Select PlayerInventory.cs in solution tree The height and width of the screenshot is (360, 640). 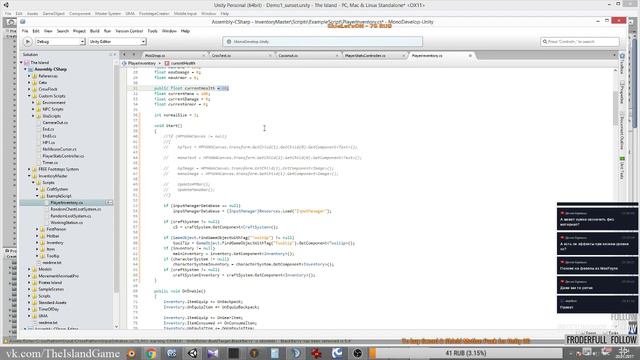click(x=66, y=202)
